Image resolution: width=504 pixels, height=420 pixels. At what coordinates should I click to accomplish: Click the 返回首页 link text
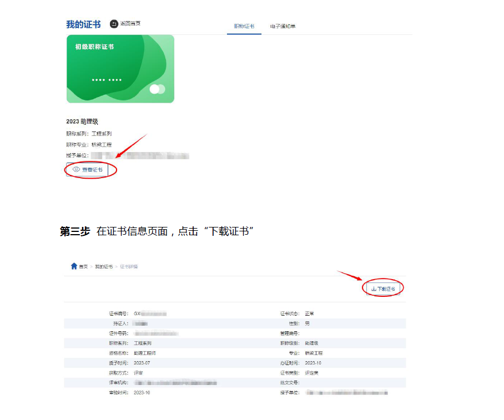(130, 23)
